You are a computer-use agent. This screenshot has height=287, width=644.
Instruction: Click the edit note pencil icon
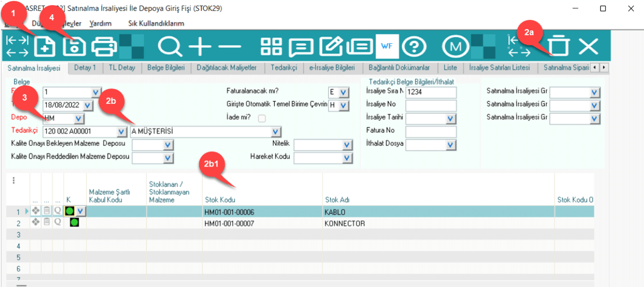(x=331, y=47)
